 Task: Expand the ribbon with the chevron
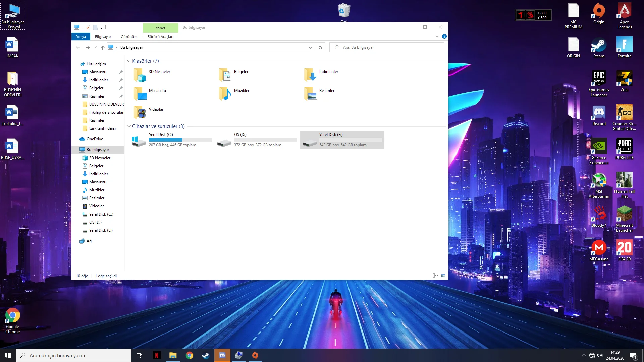437,36
